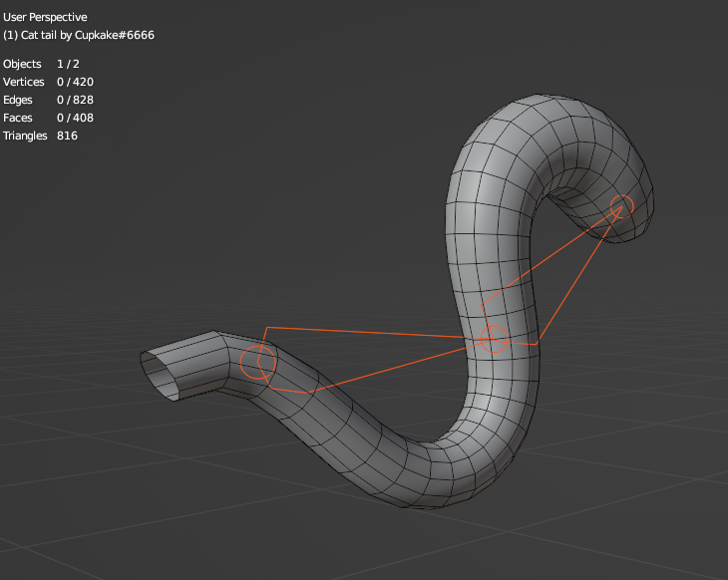The image size is (728, 580).
Task: Select the orange bone joint circle at tail tip
Action: (621, 207)
